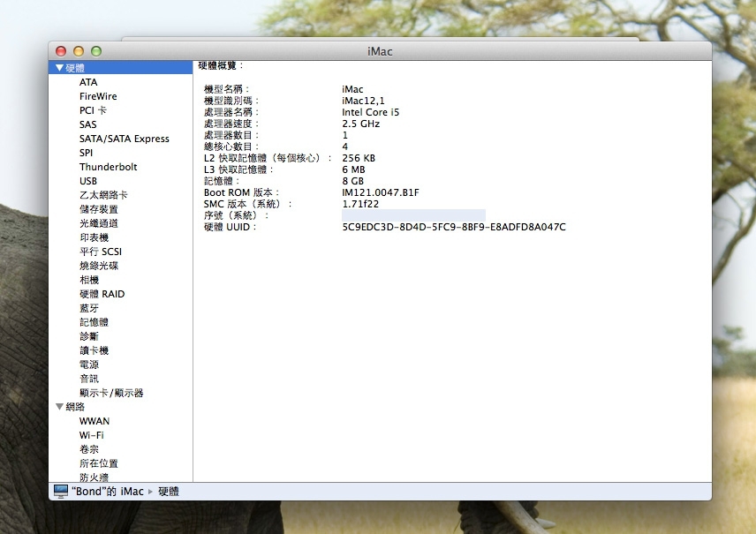
Task: Click the computer icon in the path bar
Action: tap(61, 491)
